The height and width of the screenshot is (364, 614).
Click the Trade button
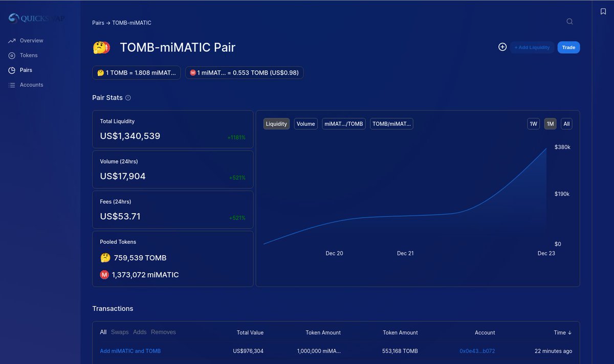point(568,48)
